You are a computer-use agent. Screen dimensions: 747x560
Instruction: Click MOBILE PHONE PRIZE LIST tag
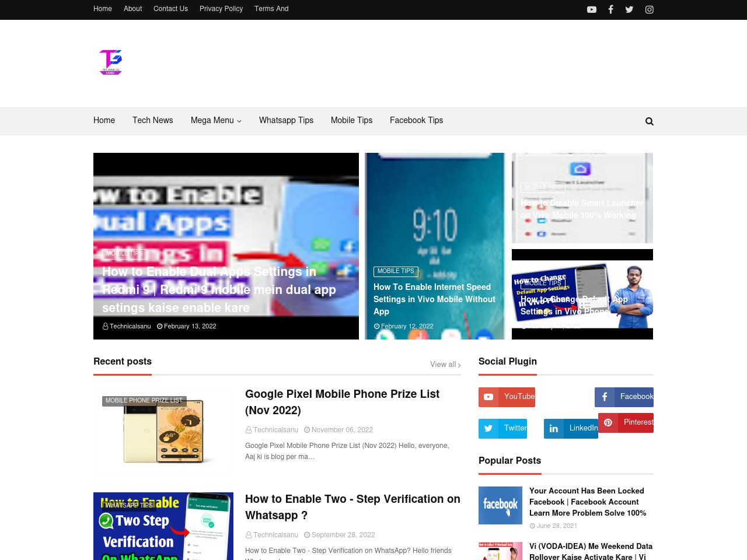(x=144, y=401)
